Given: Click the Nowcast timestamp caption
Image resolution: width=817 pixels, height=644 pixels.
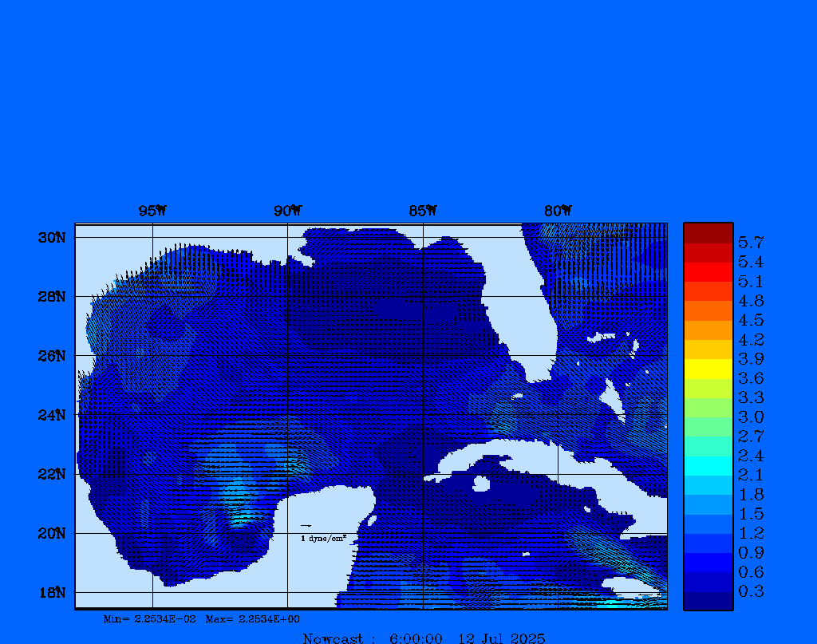Looking at the screenshot, I should pyautogui.click(x=424, y=638).
